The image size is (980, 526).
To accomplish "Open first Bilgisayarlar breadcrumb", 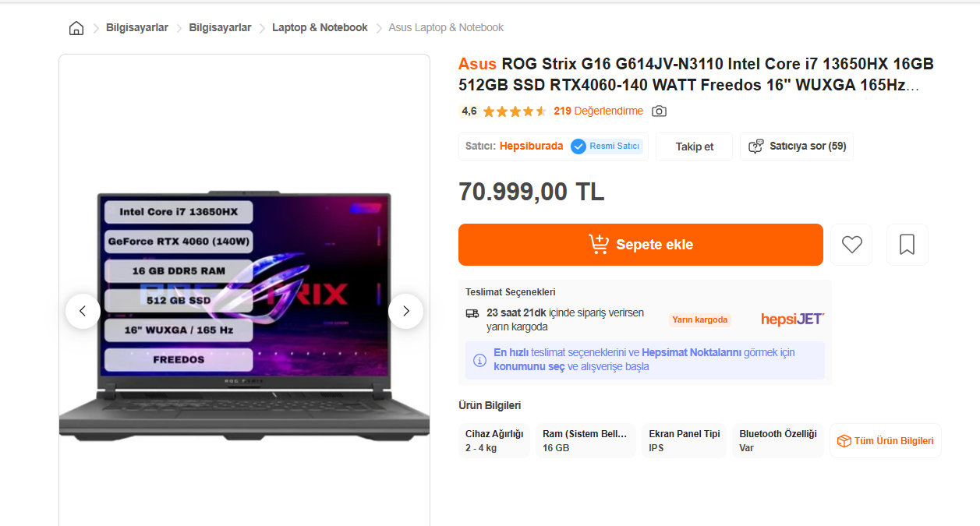I will [137, 28].
